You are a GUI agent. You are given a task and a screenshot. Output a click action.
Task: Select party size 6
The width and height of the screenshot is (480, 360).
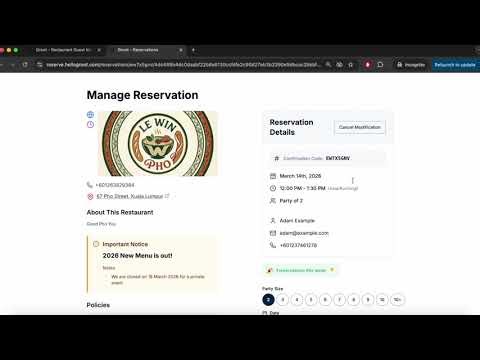pyautogui.click(x=325, y=300)
